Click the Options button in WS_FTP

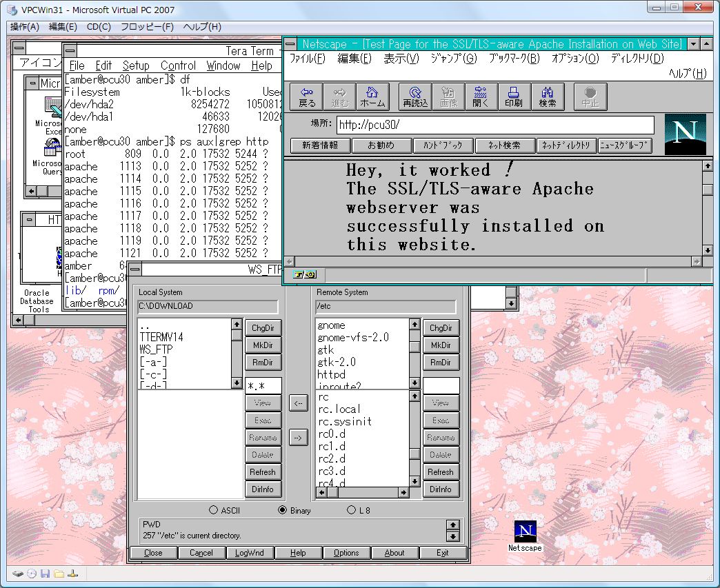pyautogui.click(x=346, y=553)
